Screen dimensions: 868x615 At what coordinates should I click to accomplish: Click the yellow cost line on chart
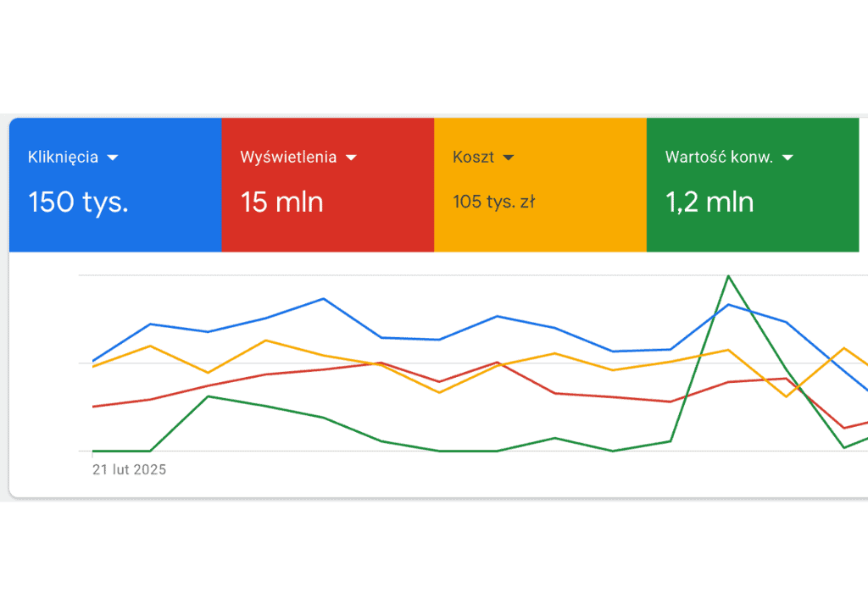tap(266, 341)
